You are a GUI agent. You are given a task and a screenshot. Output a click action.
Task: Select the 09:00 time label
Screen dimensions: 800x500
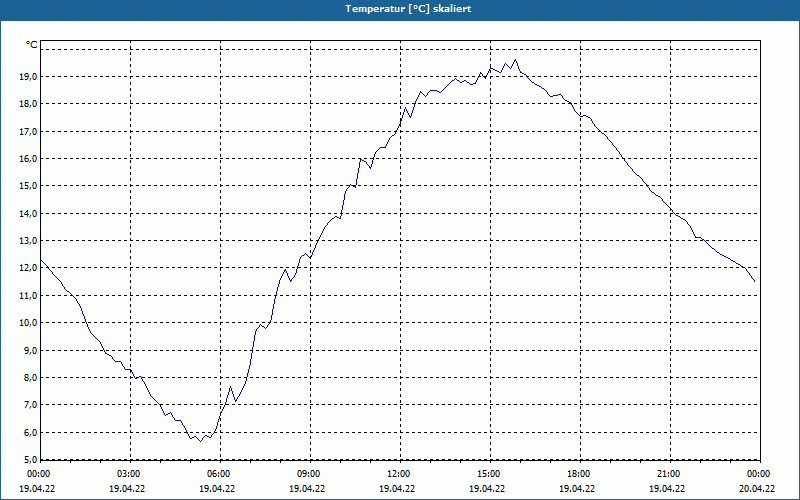point(309,474)
